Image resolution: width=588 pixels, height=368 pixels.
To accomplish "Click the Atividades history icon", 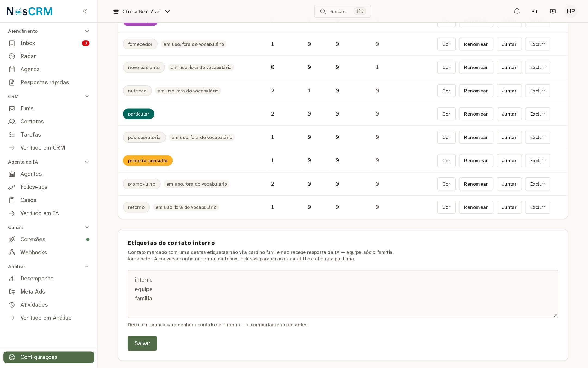I will 12,305.
